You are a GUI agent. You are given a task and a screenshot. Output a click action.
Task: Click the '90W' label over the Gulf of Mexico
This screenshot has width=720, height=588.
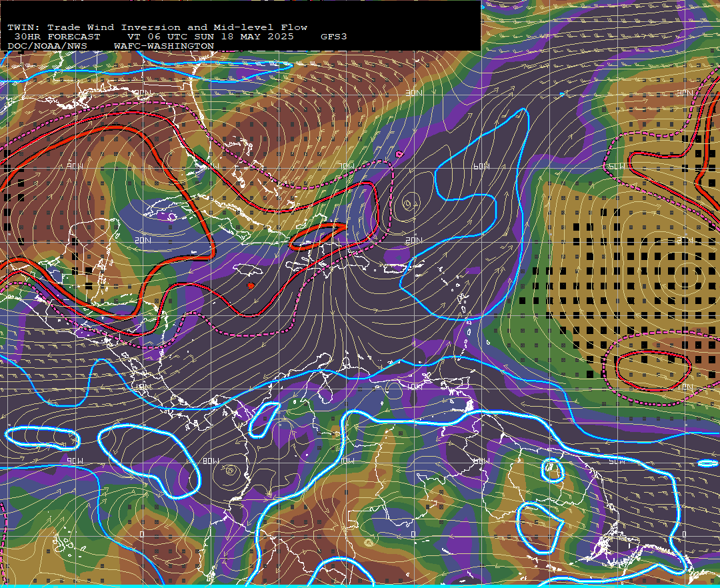75,166
